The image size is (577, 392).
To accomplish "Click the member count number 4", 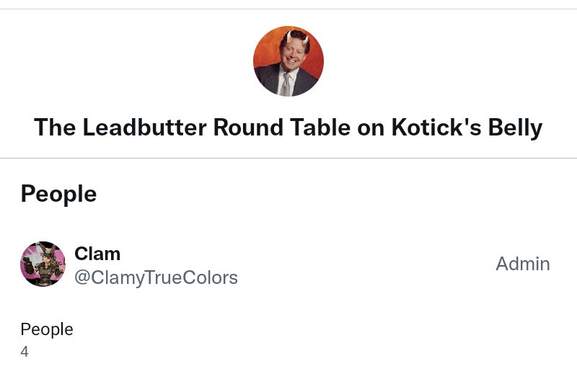I will coord(25,352).
